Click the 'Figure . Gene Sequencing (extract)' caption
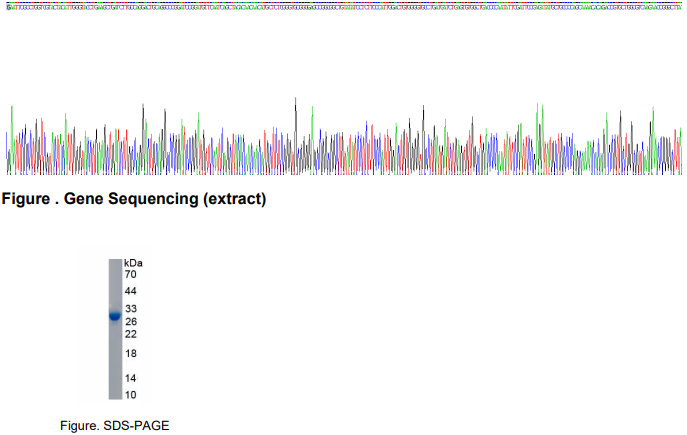The image size is (687, 435). (x=134, y=199)
